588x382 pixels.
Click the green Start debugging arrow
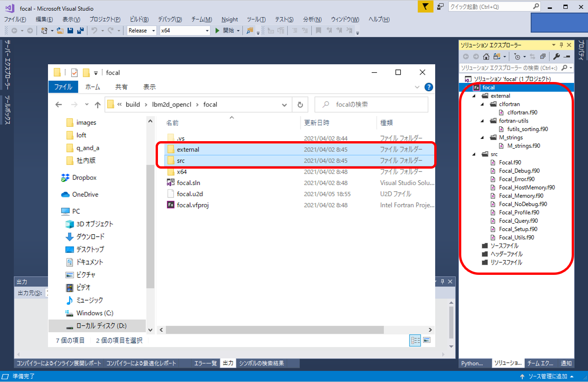(x=217, y=31)
